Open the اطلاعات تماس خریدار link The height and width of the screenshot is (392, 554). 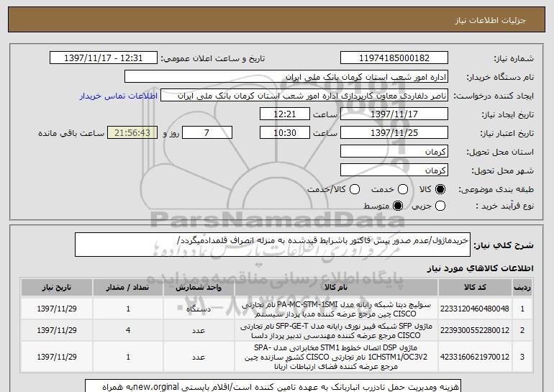[x=119, y=96]
